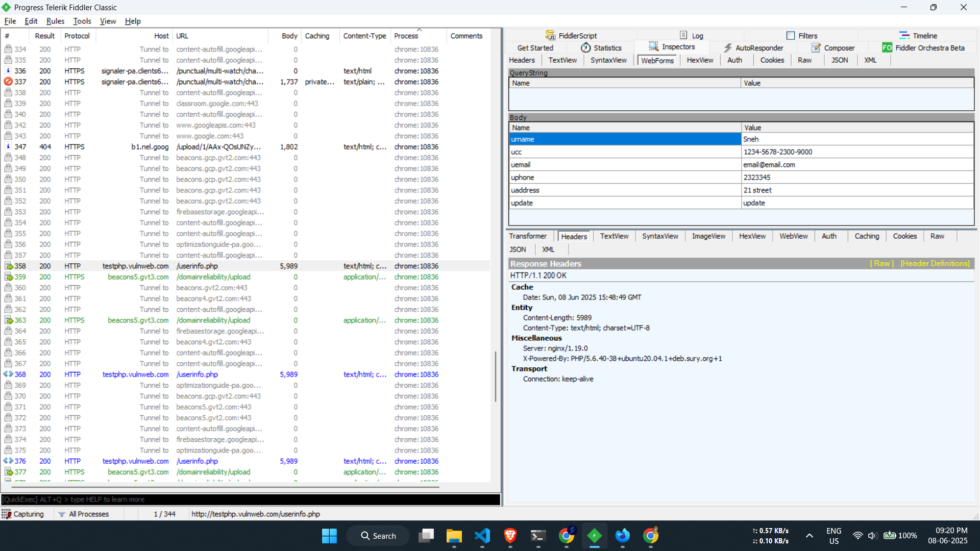This screenshot has width=980, height=551.
Task: Click blocked session icon for row 337
Action: (x=8, y=82)
